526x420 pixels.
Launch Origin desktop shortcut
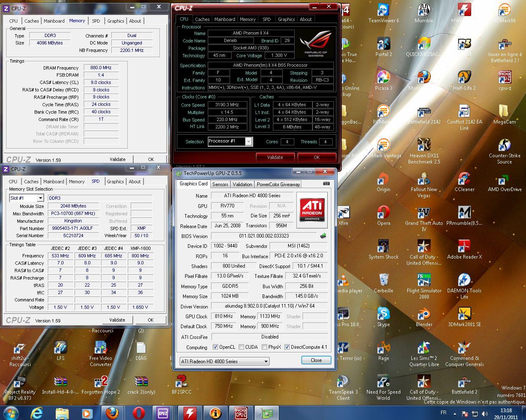(x=383, y=182)
